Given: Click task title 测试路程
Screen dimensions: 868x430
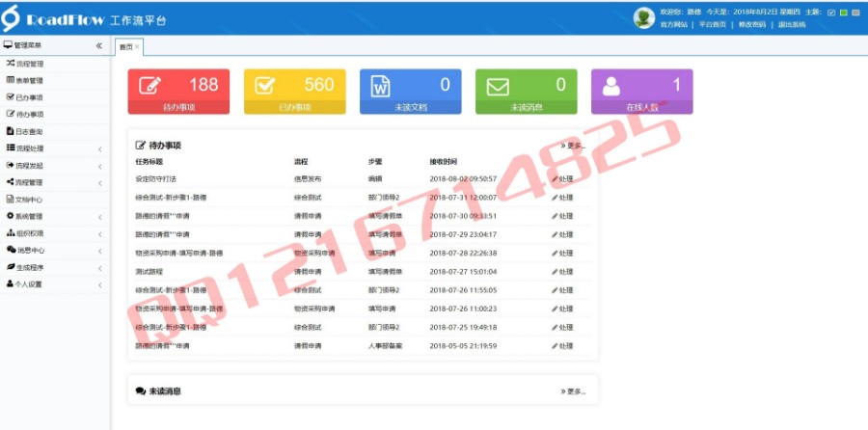Looking at the screenshot, I should 149,272.
